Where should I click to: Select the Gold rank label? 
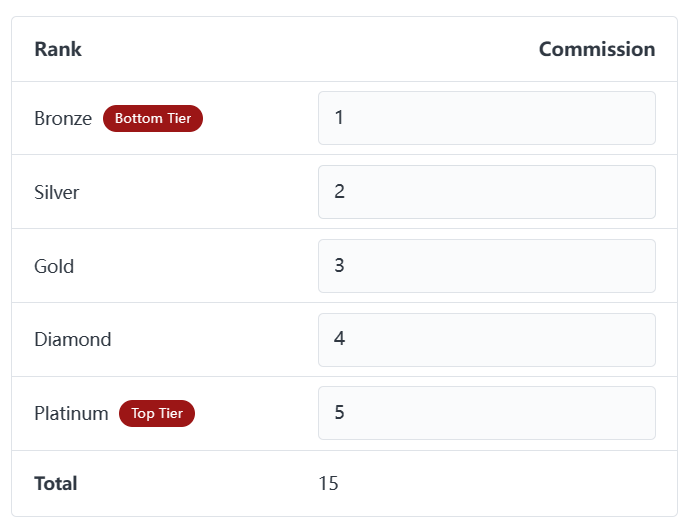(x=54, y=266)
